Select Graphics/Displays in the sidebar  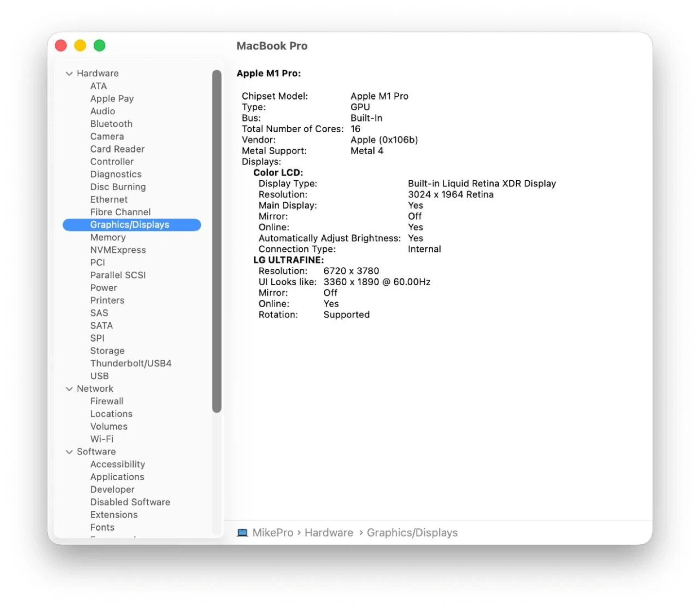coord(130,225)
